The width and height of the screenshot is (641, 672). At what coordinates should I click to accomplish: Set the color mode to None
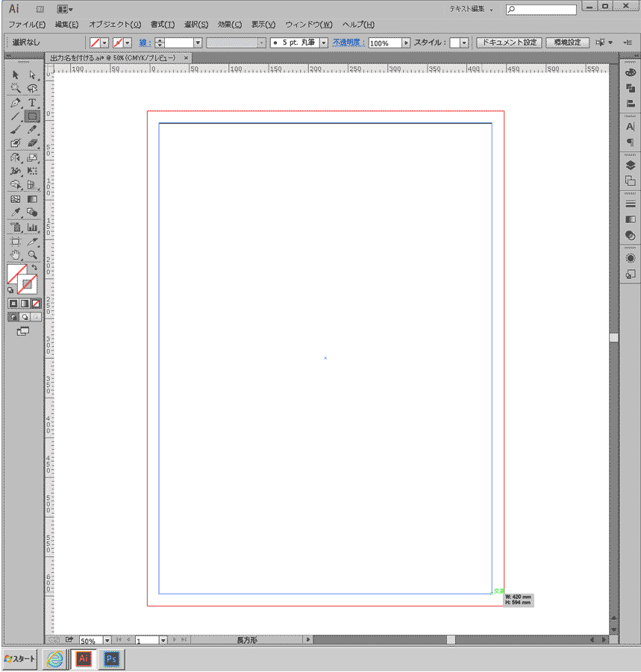pyautogui.click(x=36, y=304)
